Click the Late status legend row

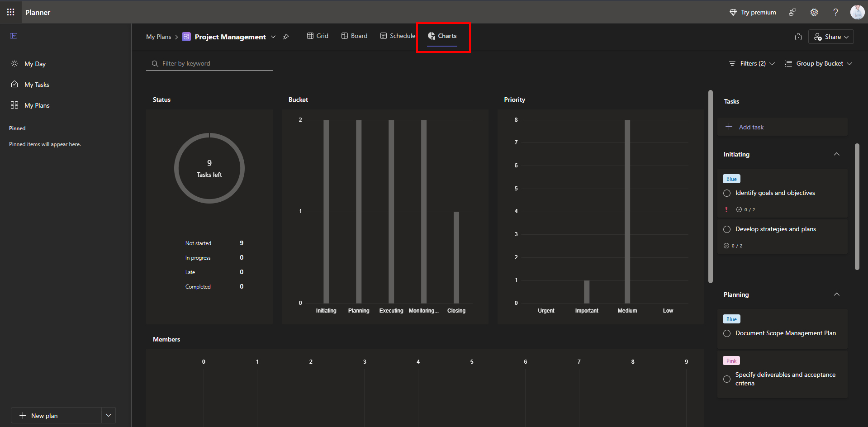pyautogui.click(x=214, y=272)
